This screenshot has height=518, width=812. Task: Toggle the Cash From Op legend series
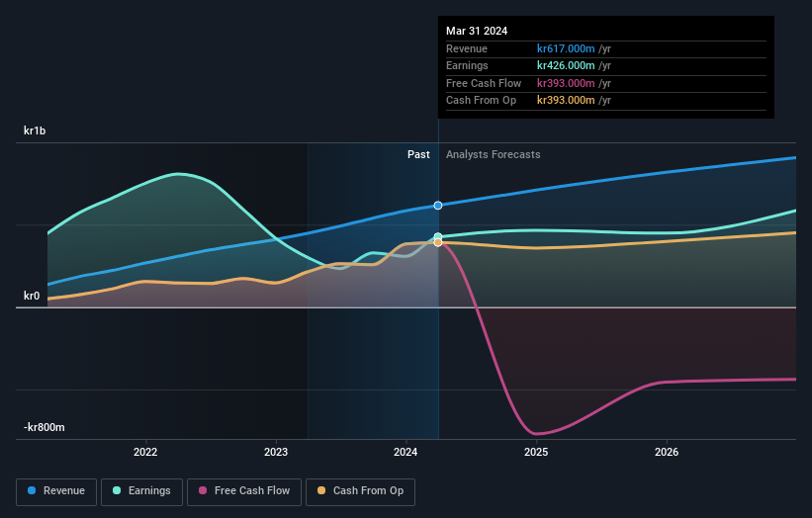coord(360,491)
